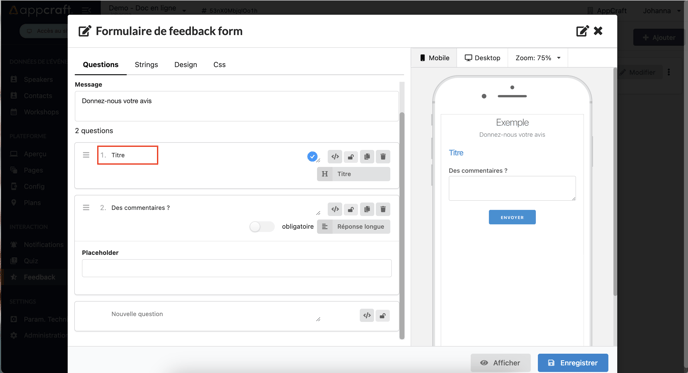This screenshot has width=688, height=373.
Task: Click the Afficher button
Action: (501, 363)
